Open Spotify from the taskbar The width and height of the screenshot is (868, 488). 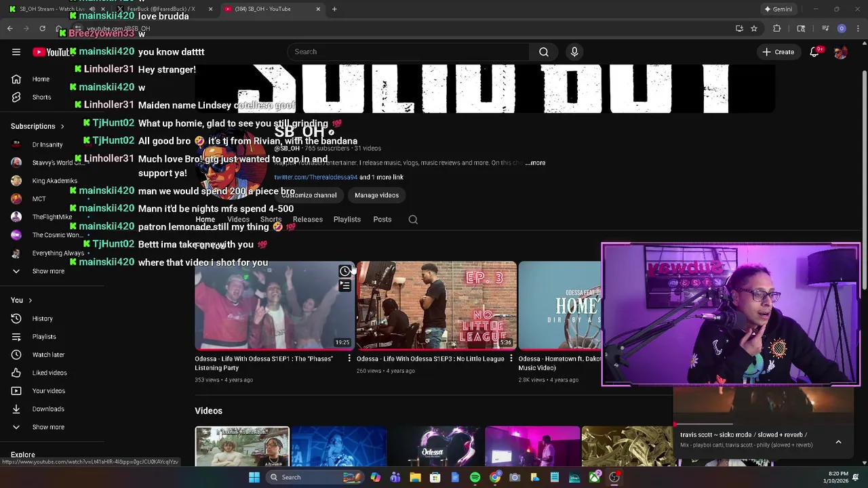(475, 477)
